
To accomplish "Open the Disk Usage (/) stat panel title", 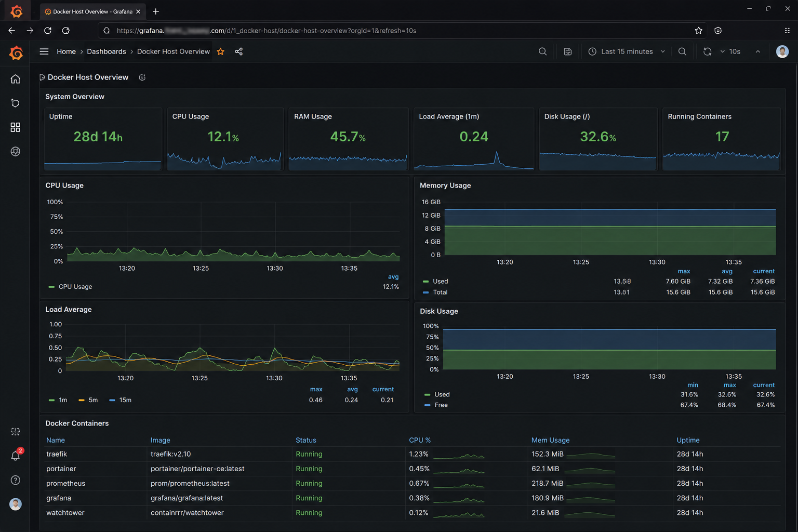I will pos(567,116).
